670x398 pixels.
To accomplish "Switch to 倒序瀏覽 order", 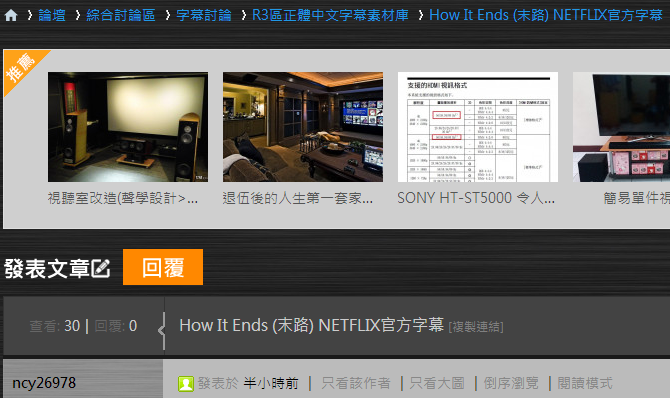I will 511,383.
